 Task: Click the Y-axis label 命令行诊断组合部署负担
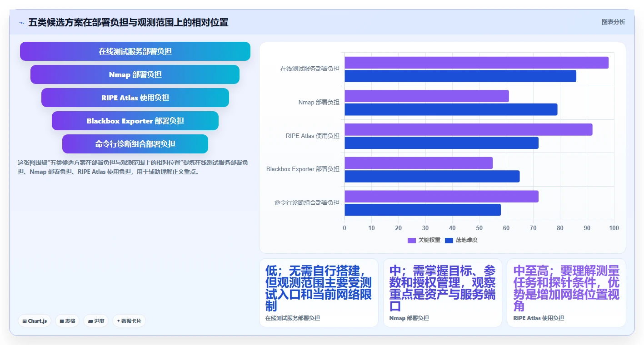(x=307, y=202)
